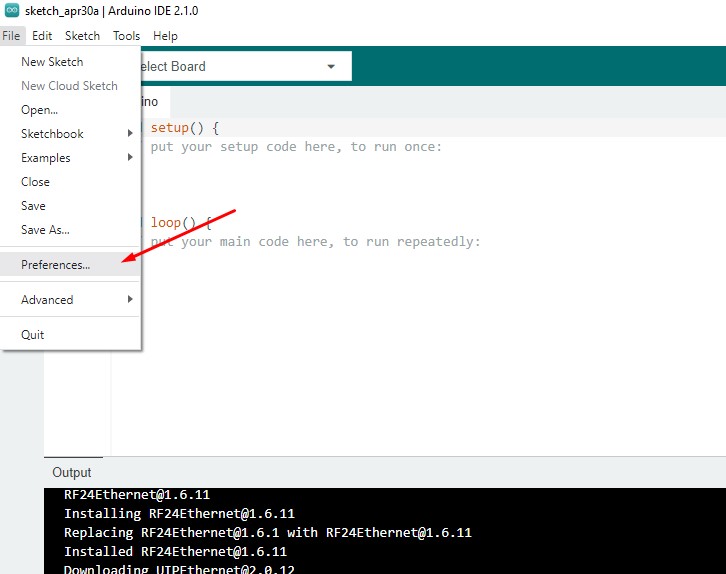The height and width of the screenshot is (574, 726).
Task: Select New Cloud Sketch menu entry
Action: tap(70, 86)
